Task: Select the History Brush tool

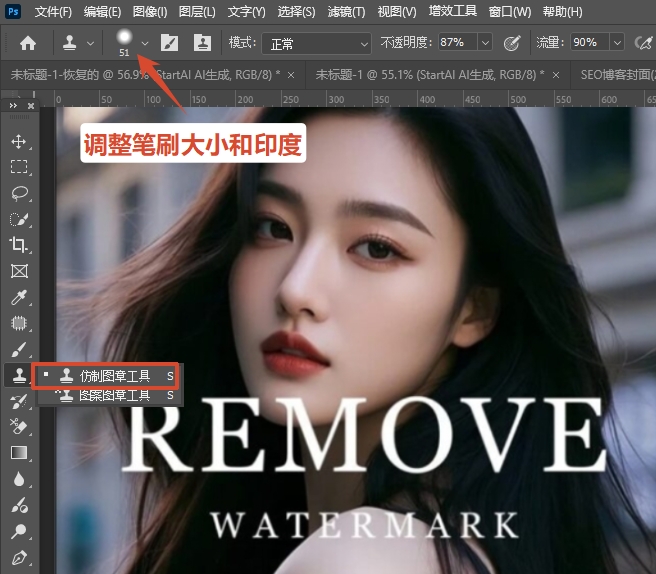Action: 19,401
